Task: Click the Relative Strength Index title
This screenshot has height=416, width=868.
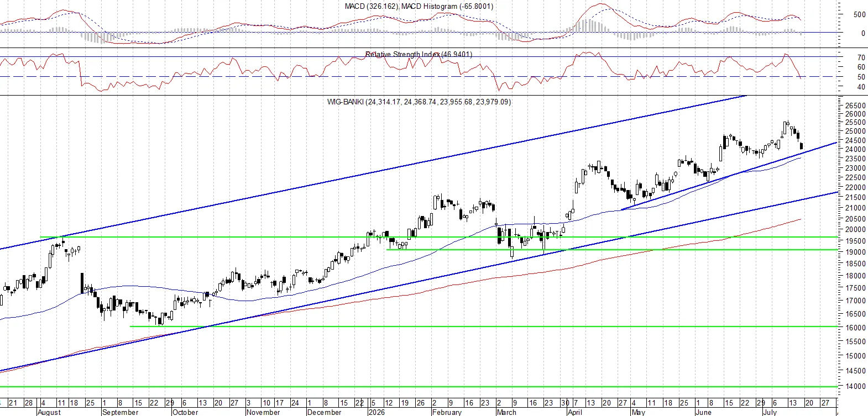Action: point(419,54)
